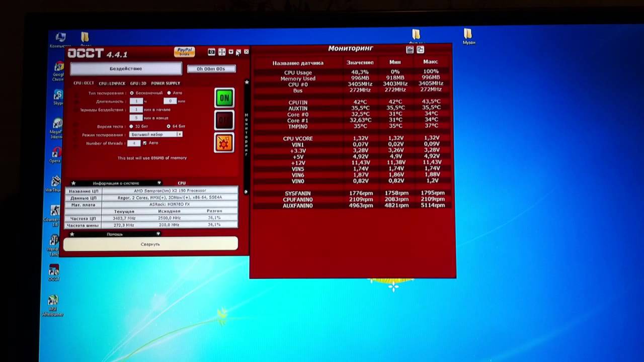Click the CPU Usage sensor row

click(x=352, y=72)
